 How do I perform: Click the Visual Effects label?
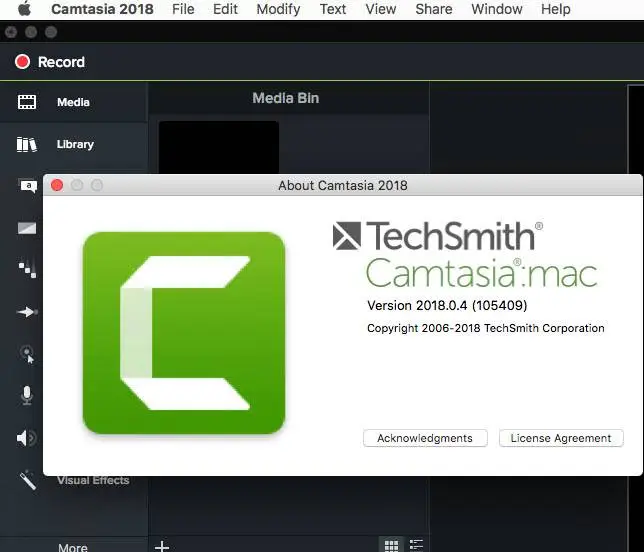[93, 480]
